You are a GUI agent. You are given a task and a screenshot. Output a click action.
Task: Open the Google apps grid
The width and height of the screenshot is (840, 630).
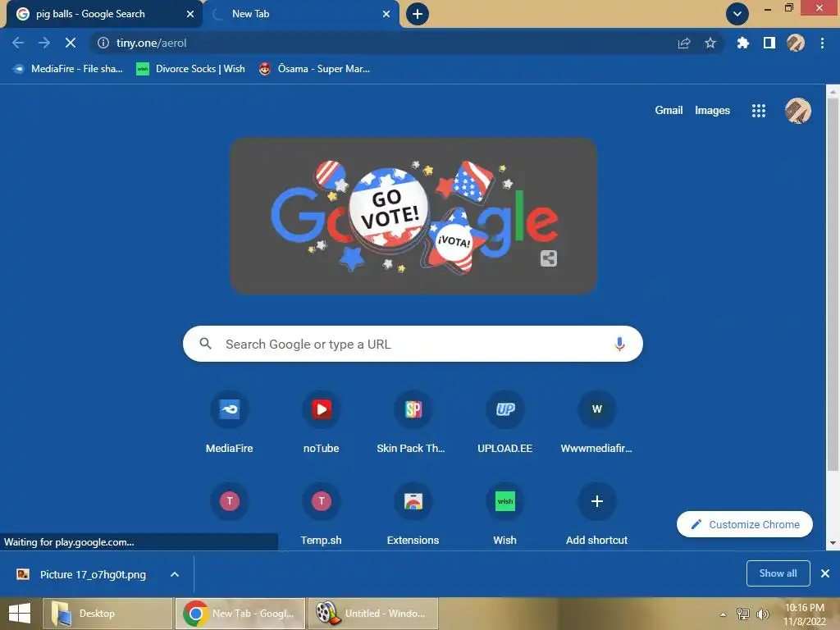point(759,111)
